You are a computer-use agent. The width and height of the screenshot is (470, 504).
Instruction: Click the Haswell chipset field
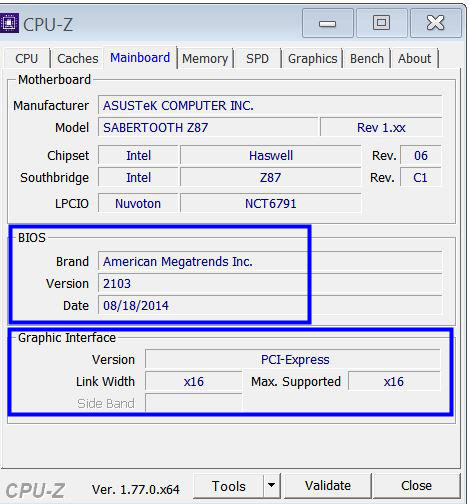pyautogui.click(x=271, y=155)
